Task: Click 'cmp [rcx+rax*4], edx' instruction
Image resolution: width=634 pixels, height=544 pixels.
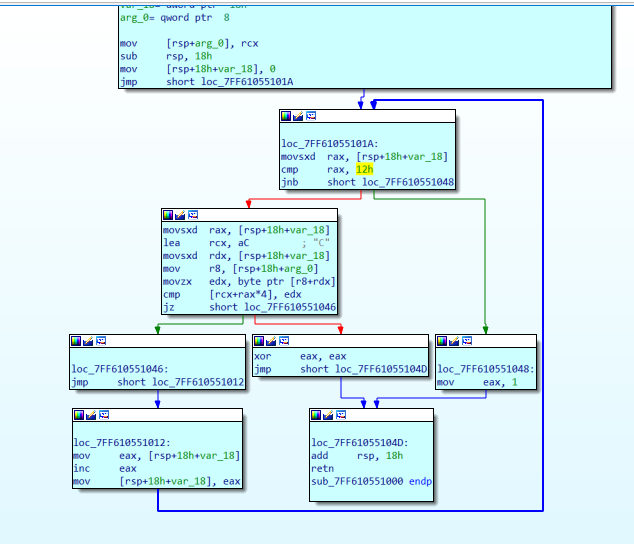Action: tap(232, 294)
